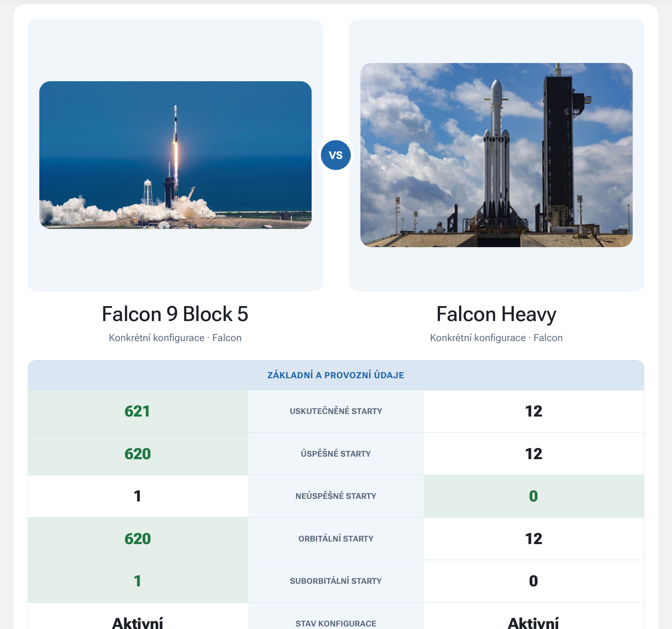Click the 621 launches value for Falcon 9
Image resolution: width=672 pixels, height=629 pixels.
[x=137, y=411]
